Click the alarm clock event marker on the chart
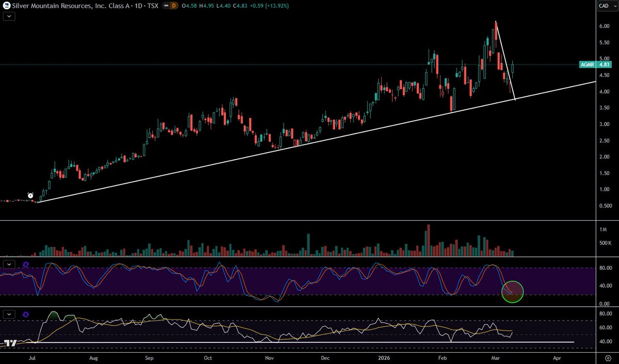This screenshot has width=619, height=364. [x=30, y=195]
